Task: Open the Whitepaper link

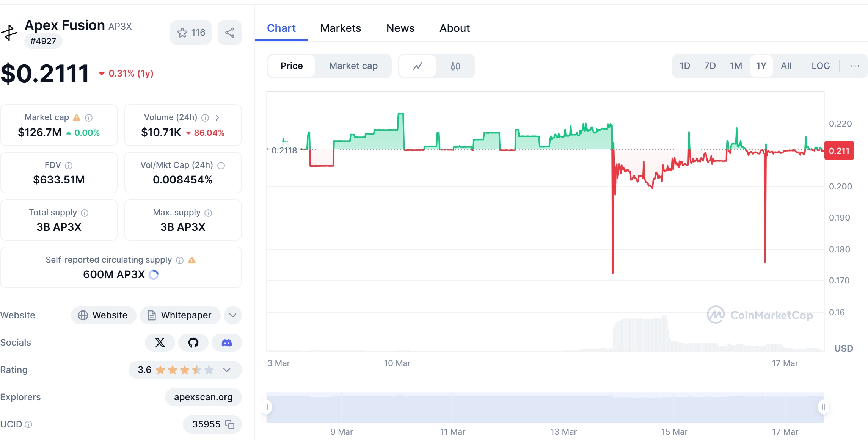Action: pos(180,315)
